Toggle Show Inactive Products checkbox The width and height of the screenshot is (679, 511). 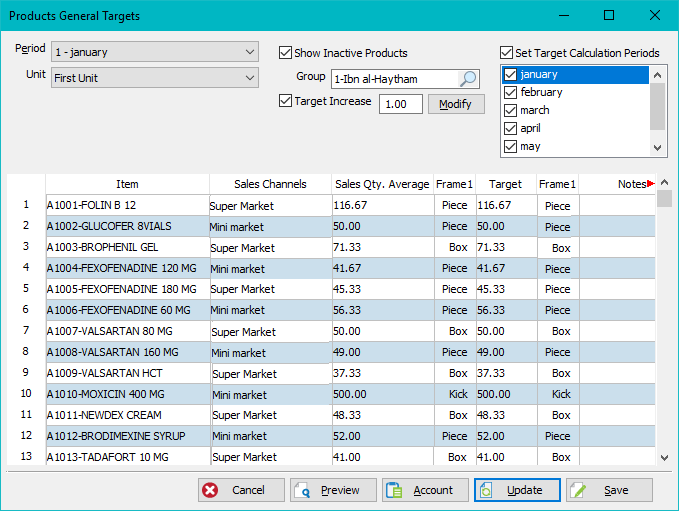point(285,53)
